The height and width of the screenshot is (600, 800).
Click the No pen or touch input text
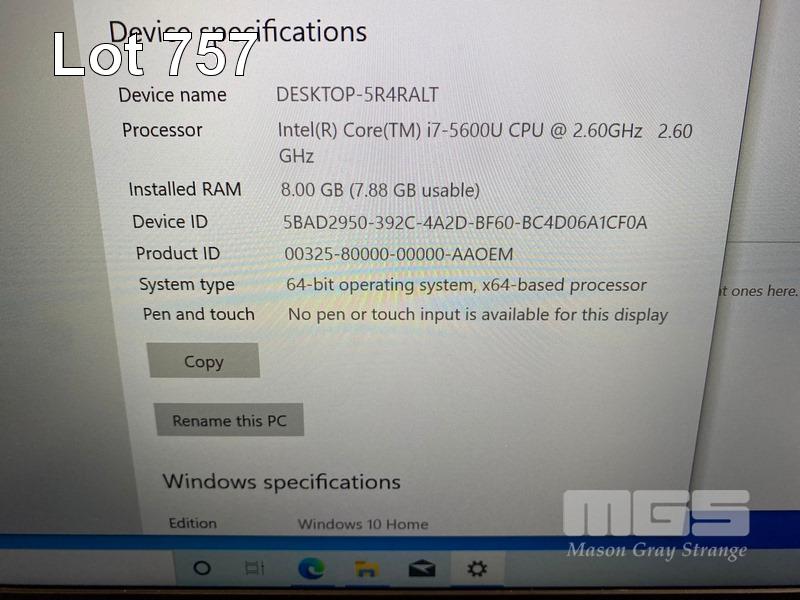(x=478, y=315)
